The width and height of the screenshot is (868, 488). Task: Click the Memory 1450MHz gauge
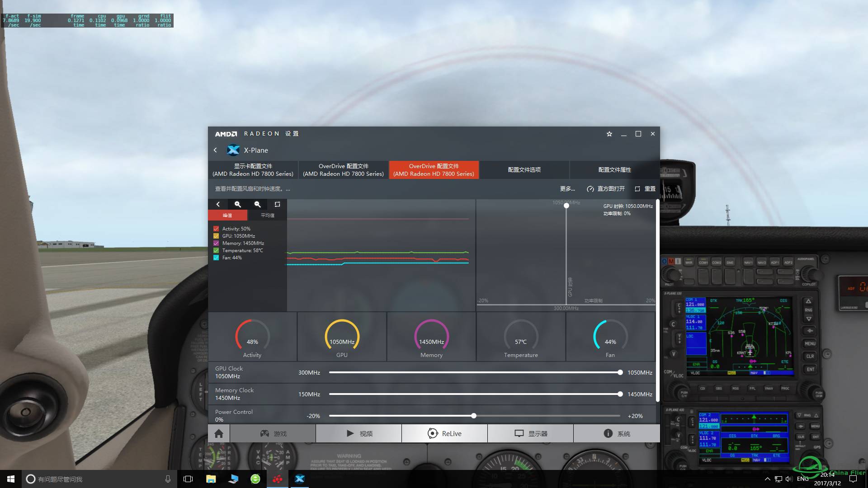click(431, 337)
